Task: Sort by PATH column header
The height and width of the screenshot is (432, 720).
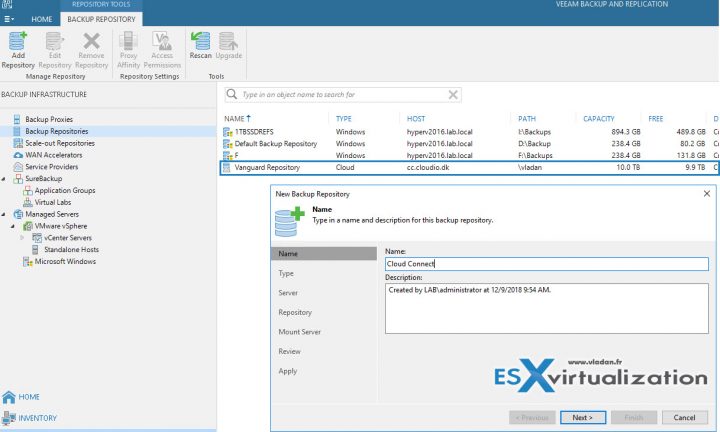Action: point(527,118)
